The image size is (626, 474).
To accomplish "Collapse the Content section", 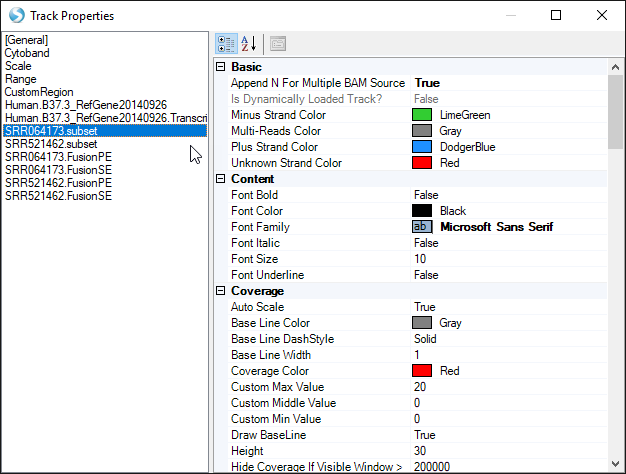I will [x=220, y=179].
